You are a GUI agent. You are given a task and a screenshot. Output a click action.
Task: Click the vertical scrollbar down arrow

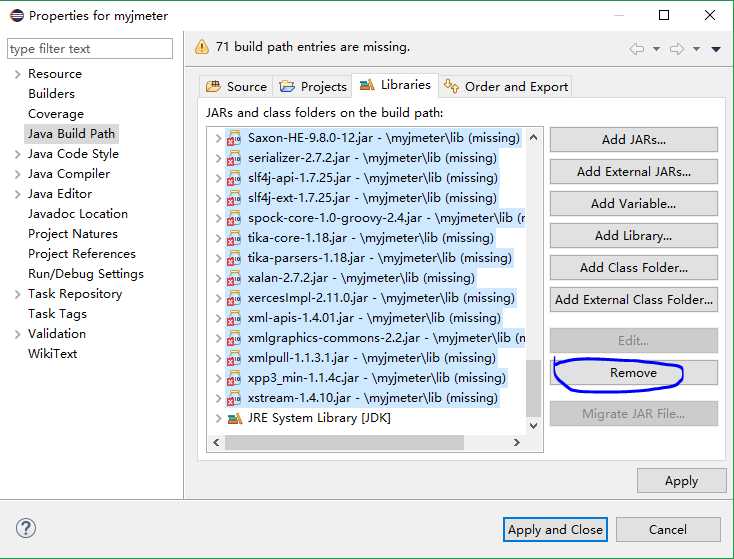[533, 425]
